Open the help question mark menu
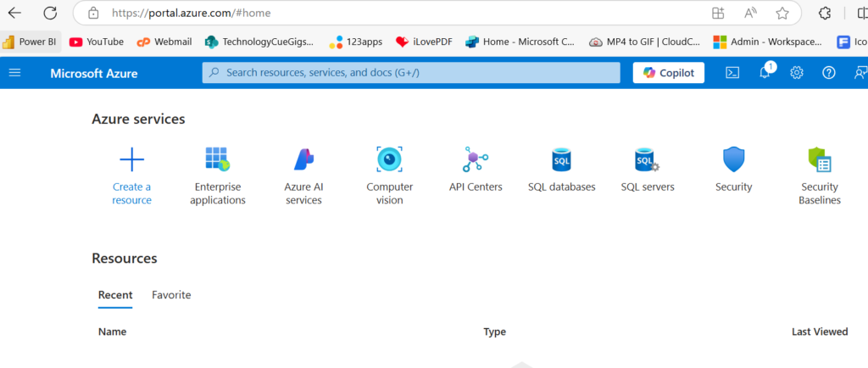The height and width of the screenshot is (368, 868). click(x=829, y=73)
